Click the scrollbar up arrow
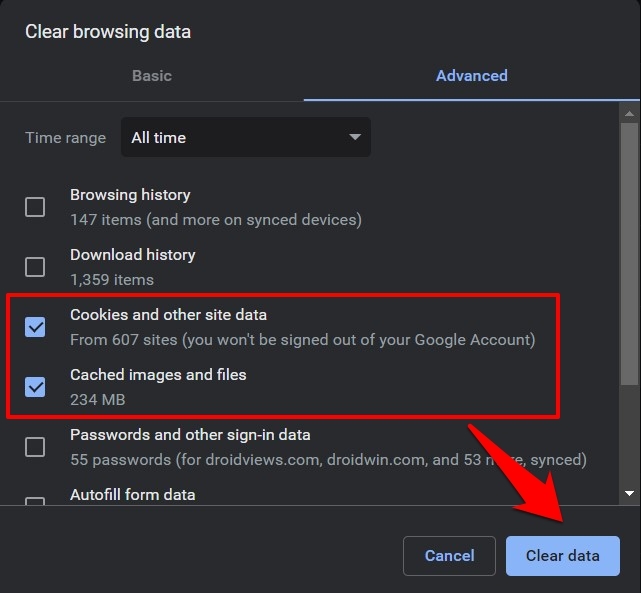641x593 pixels. coord(630,114)
